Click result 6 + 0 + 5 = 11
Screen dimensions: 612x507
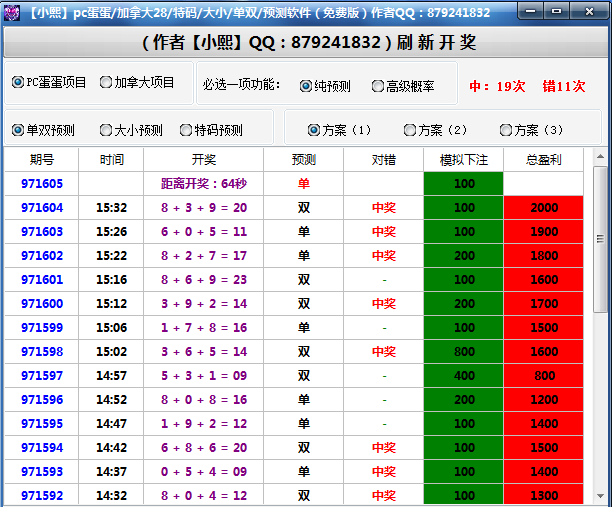(204, 231)
